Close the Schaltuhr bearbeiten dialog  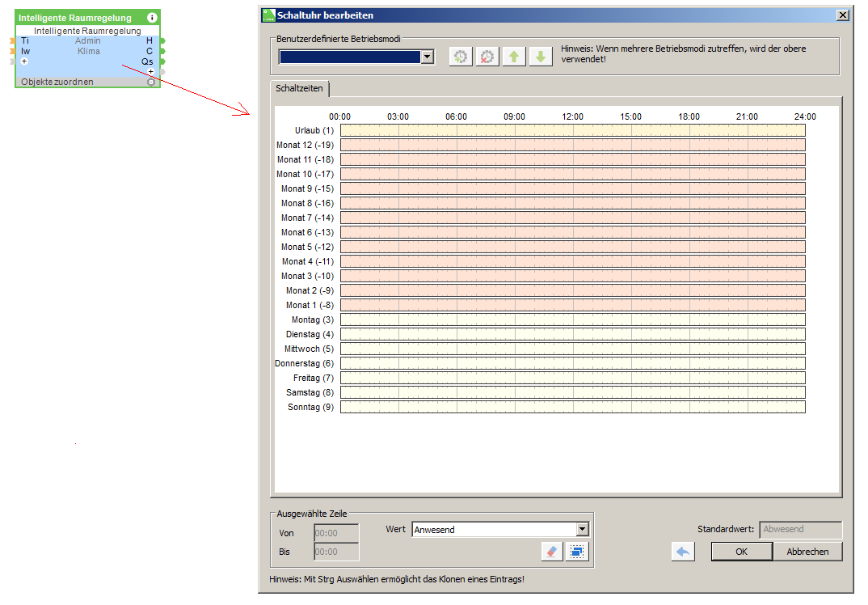[x=843, y=15]
